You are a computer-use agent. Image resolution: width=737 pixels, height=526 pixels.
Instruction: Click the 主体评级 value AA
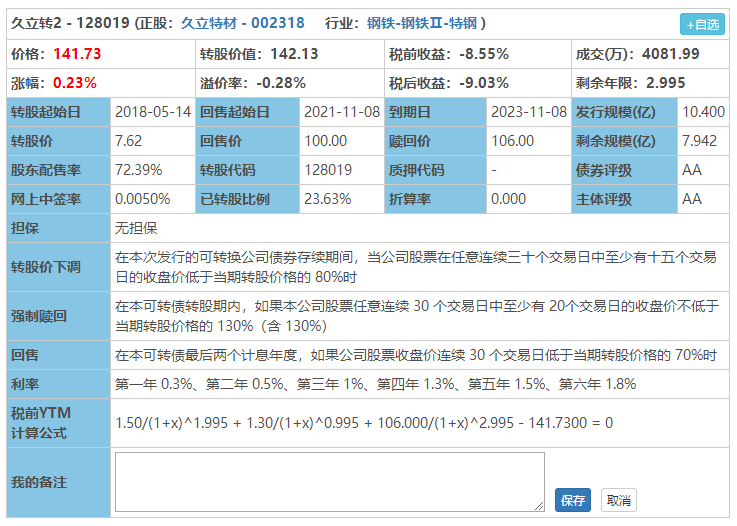(692, 199)
